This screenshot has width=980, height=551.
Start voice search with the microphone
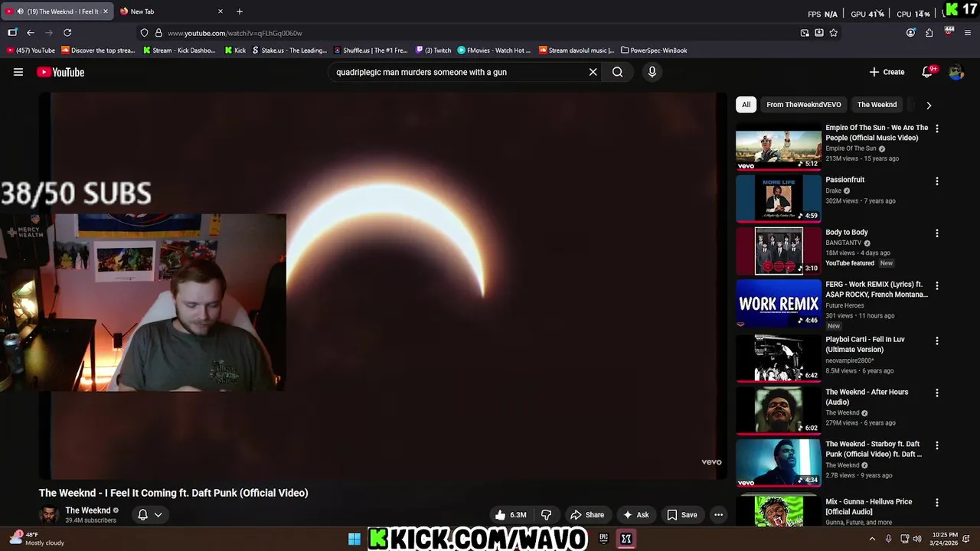652,72
